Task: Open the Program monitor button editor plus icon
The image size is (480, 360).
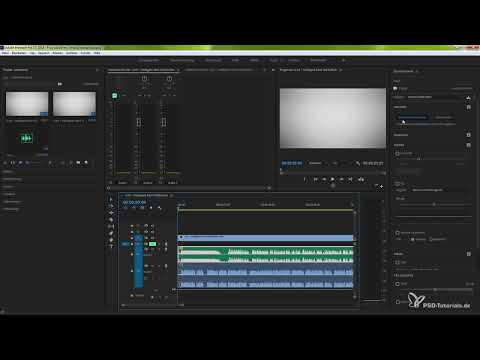Action: (x=381, y=187)
